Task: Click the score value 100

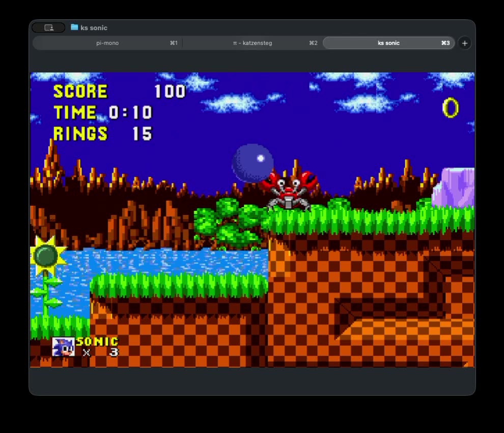Action: tap(170, 91)
